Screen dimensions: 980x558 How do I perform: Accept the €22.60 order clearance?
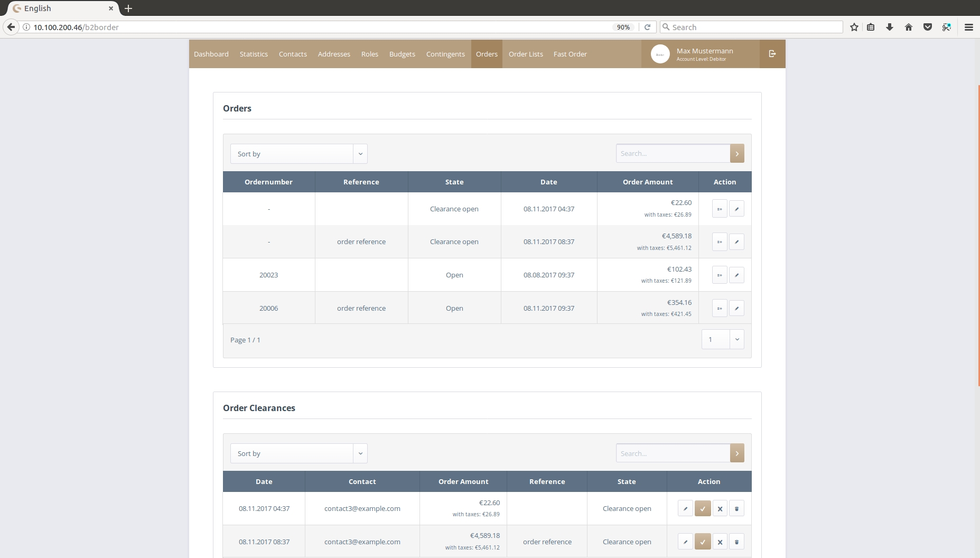702,508
